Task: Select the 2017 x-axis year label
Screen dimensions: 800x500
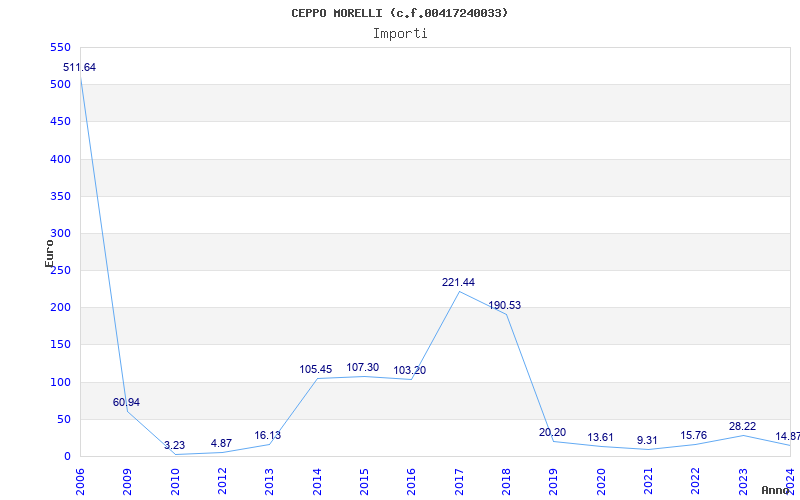Action: coord(459,482)
